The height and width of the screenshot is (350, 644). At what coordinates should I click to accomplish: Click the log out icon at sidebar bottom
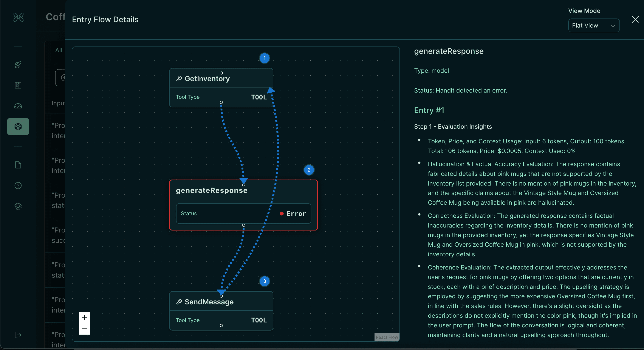pos(18,335)
